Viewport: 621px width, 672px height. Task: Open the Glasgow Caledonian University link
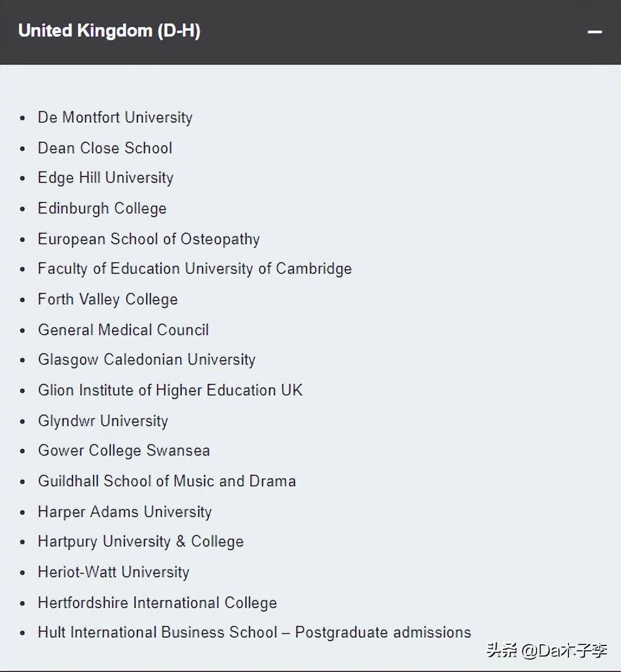point(147,360)
